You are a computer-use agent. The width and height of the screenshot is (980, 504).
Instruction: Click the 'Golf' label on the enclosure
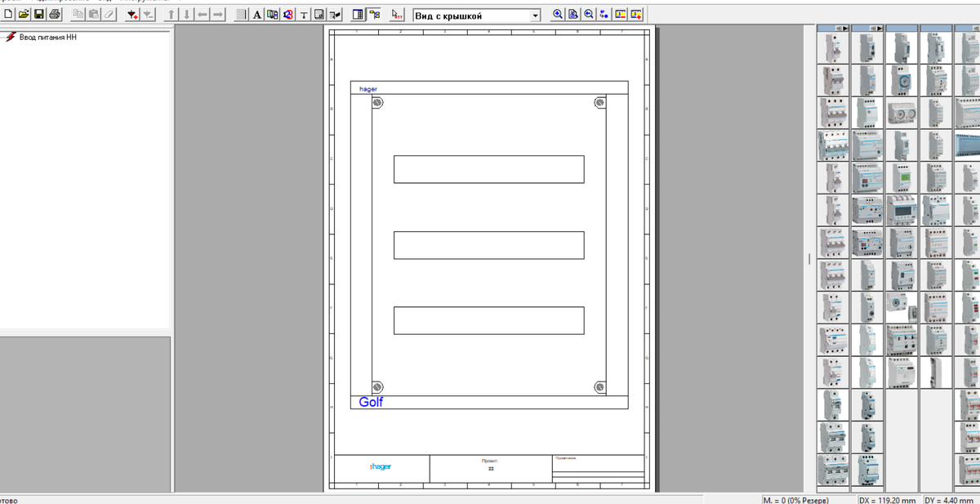371,402
